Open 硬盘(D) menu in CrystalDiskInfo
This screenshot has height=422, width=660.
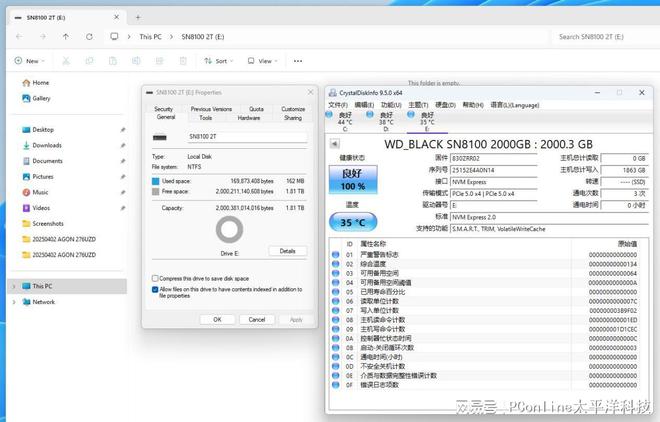coord(445,105)
